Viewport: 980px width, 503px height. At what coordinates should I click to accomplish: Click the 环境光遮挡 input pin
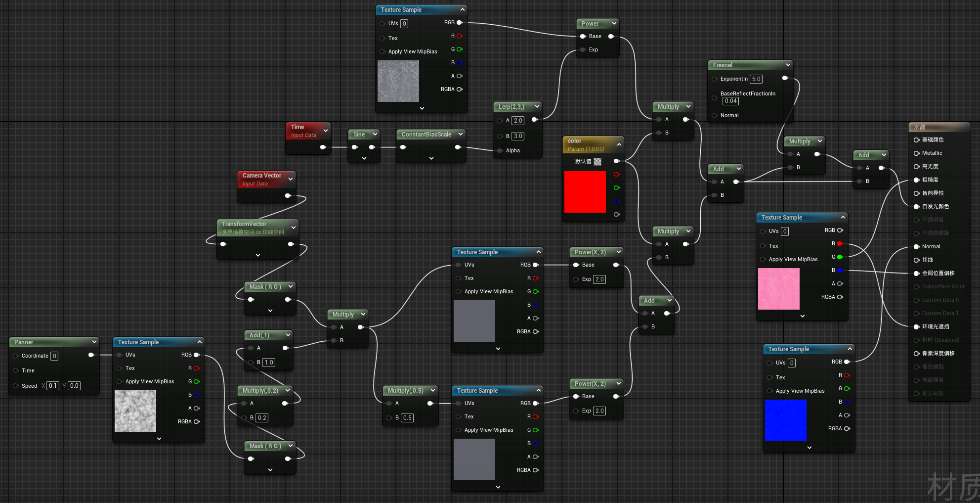click(x=916, y=327)
